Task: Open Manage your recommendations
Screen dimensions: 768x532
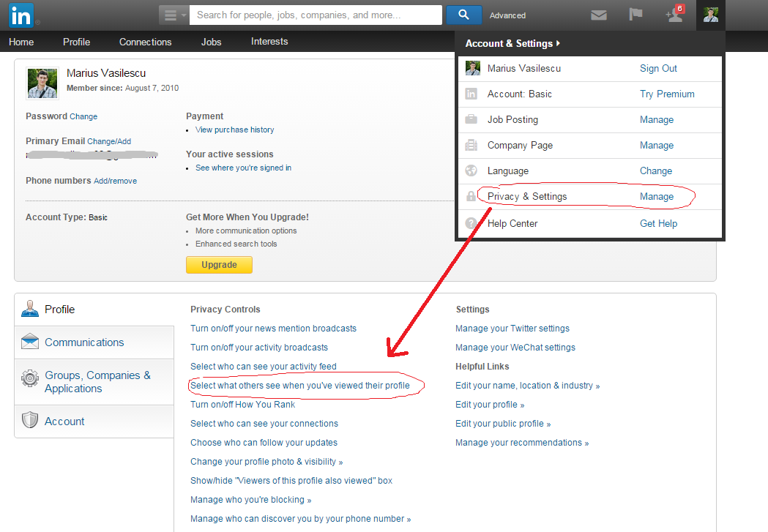Action: (x=522, y=443)
